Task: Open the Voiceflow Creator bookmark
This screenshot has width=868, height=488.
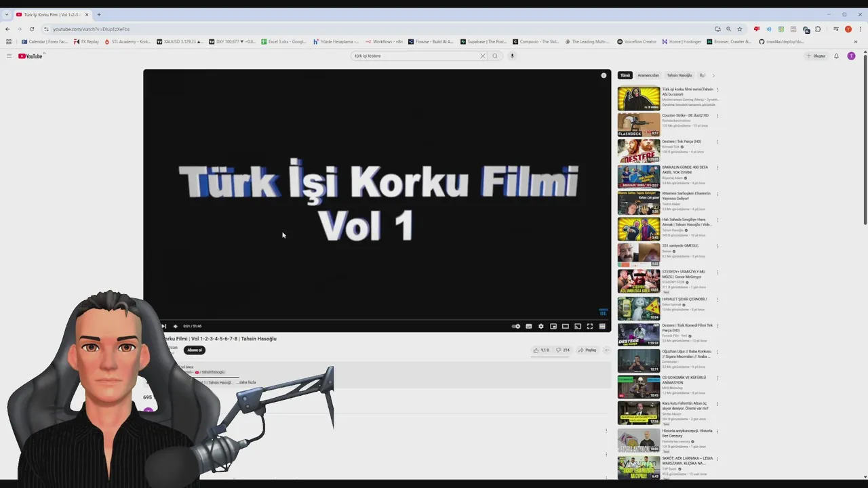Action: [637, 41]
